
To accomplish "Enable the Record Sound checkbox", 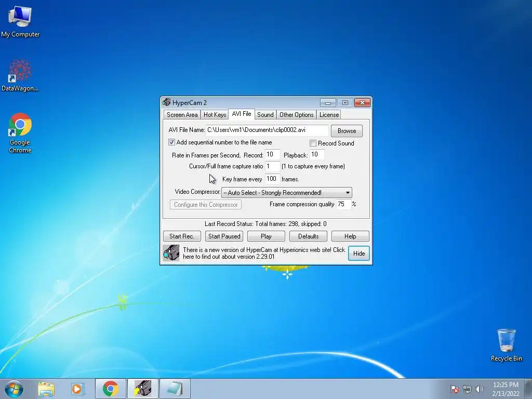I will (x=313, y=143).
